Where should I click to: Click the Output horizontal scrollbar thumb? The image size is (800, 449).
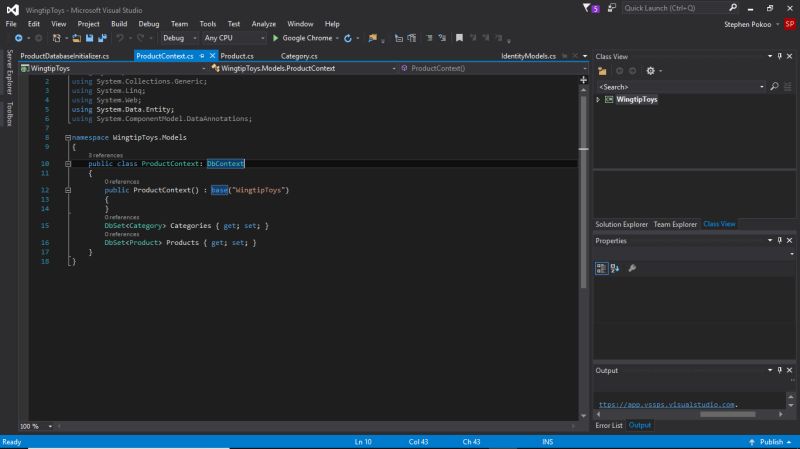(x=728, y=414)
